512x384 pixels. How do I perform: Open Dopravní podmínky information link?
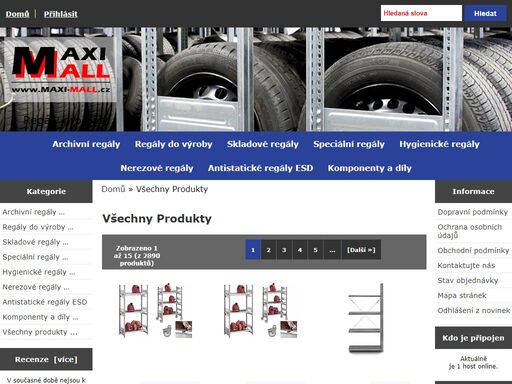click(x=473, y=212)
